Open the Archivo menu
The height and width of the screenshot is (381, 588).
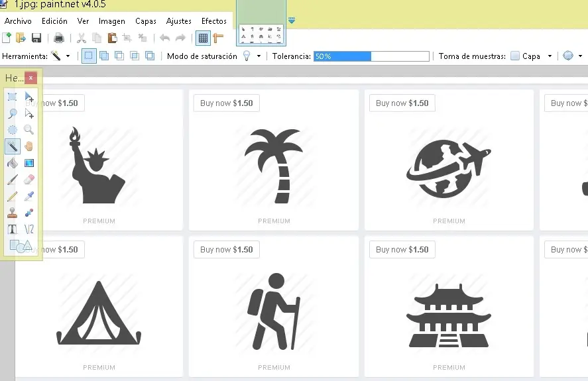(x=18, y=21)
